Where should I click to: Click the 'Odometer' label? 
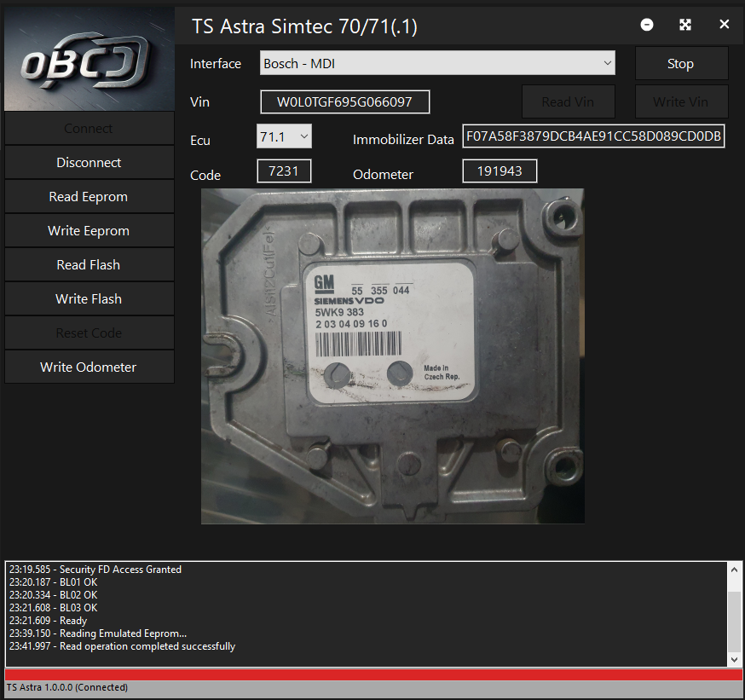coord(383,175)
